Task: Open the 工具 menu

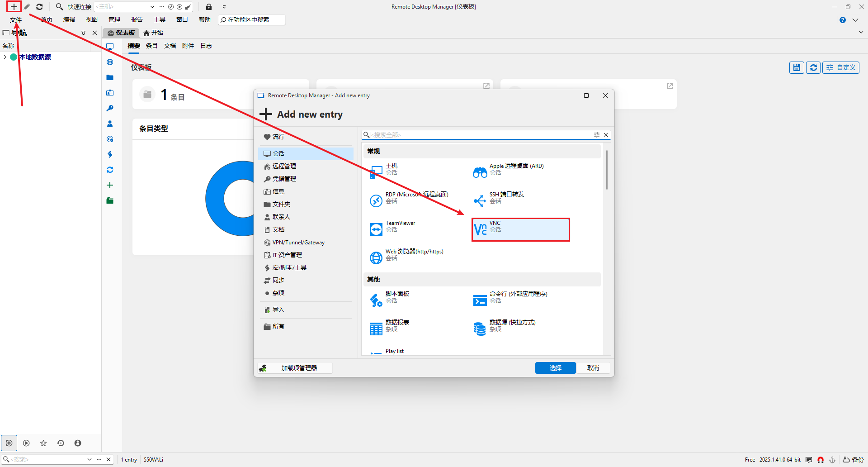Action: [159, 19]
